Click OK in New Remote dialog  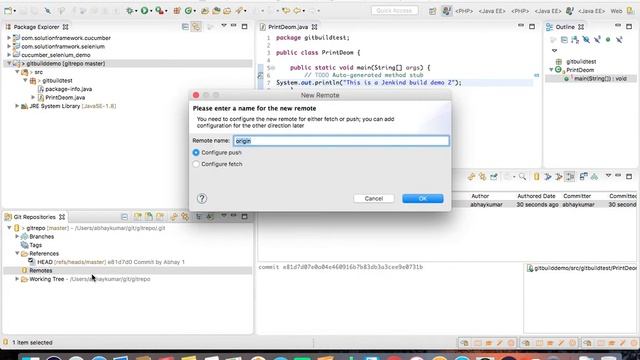[422, 198]
